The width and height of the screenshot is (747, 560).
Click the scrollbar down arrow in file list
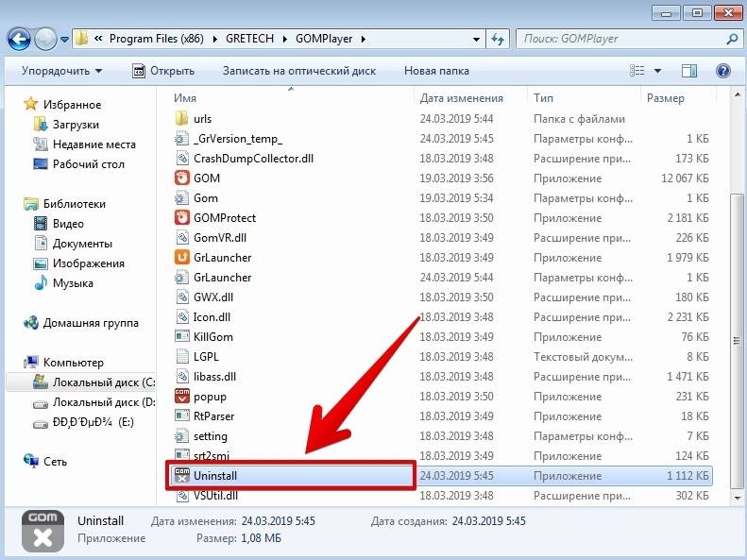[737, 498]
